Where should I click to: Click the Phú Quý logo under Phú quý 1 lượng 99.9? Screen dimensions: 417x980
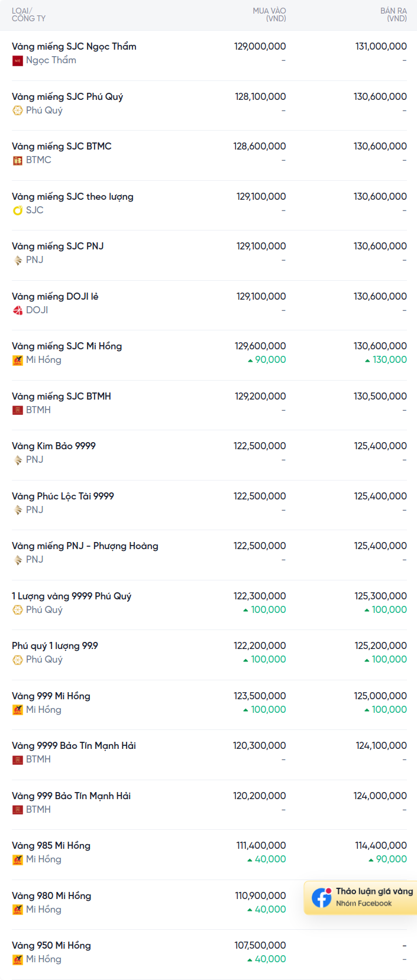point(18,660)
